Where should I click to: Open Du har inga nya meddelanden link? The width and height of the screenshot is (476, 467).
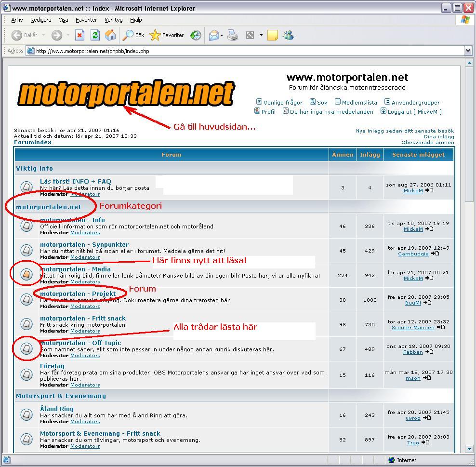click(x=331, y=112)
